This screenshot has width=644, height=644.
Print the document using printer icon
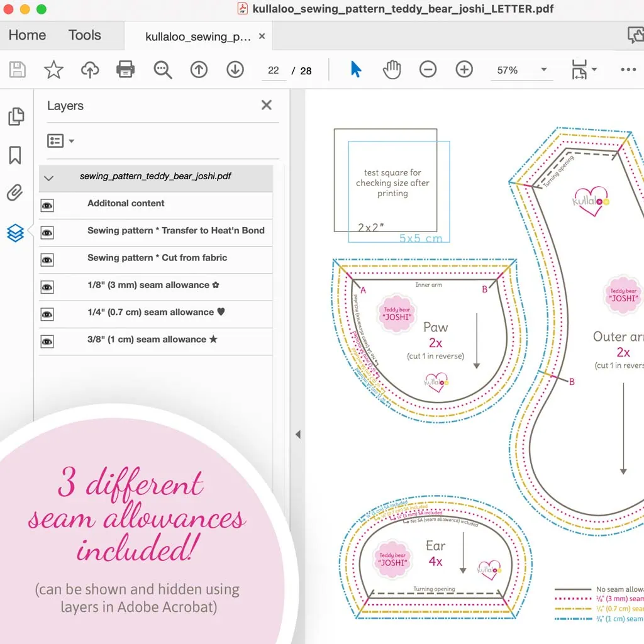coord(125,69)
